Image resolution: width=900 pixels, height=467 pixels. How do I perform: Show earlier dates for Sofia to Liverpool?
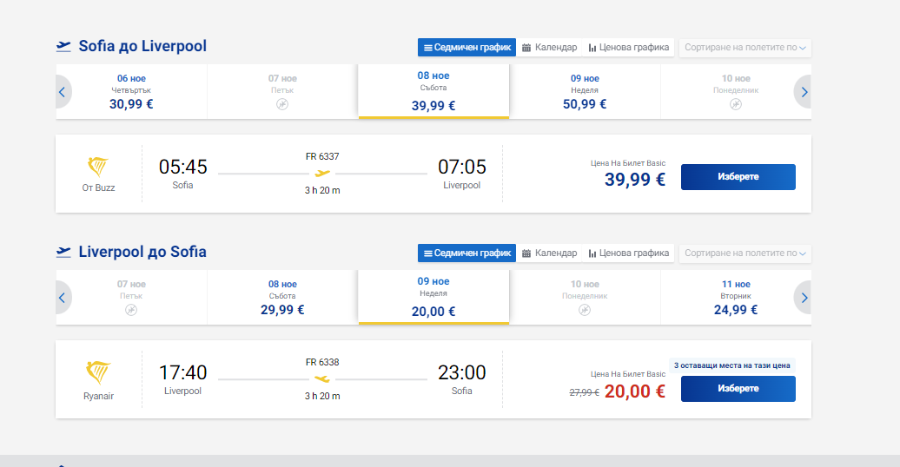coord(63,92)
